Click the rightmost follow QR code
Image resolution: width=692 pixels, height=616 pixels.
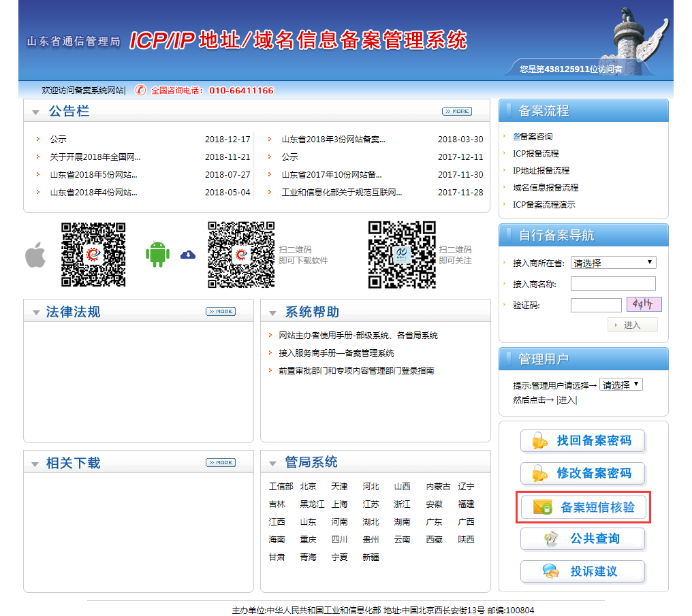coord(401,255)
